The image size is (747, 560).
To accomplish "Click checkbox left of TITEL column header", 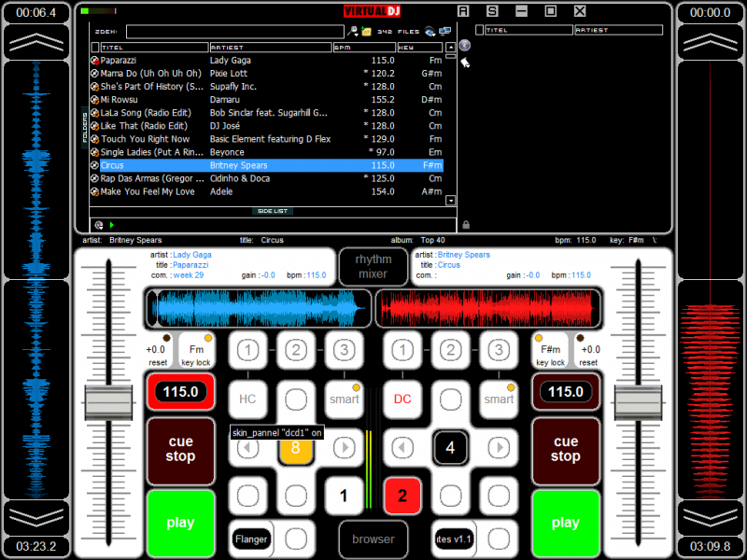I will click(95, 48).
